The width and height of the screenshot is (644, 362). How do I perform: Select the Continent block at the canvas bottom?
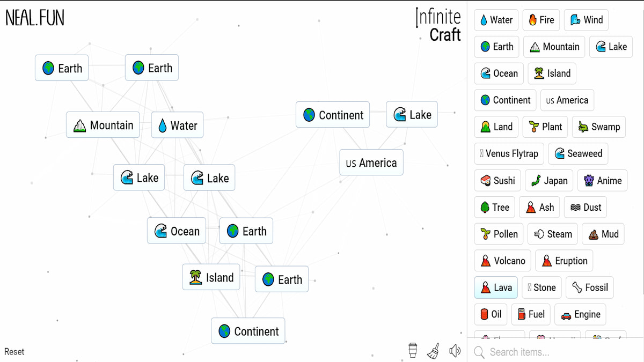point(248,331)
